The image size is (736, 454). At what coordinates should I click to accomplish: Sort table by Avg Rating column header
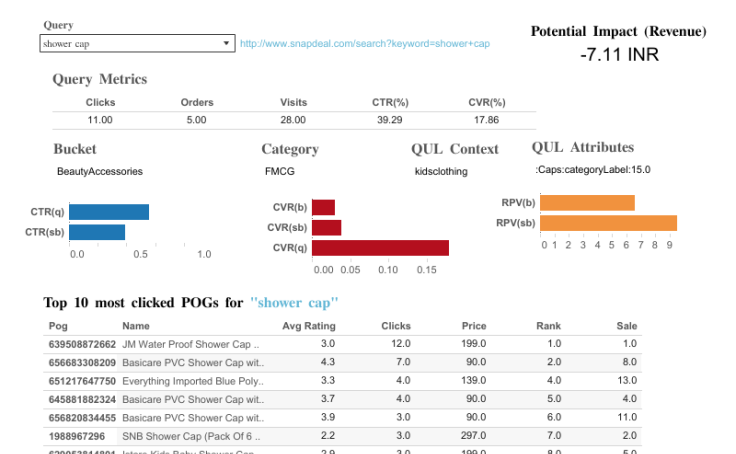pos(309,326)
